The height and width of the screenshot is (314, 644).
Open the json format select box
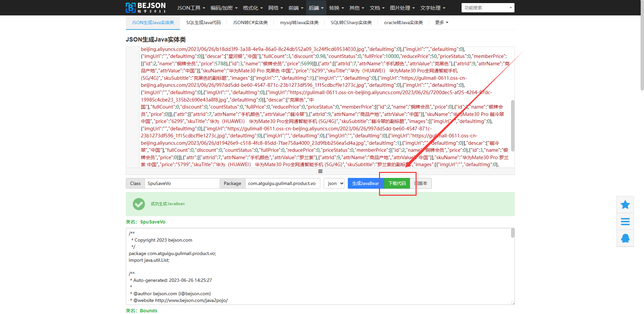(334, 183)
